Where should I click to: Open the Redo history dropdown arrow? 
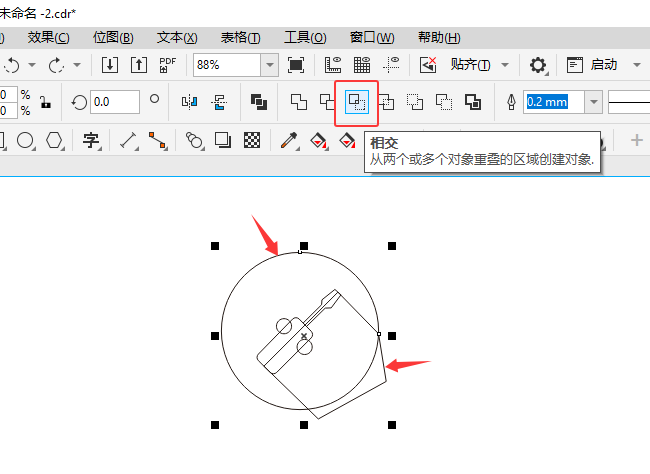click(x=77, y=65)
